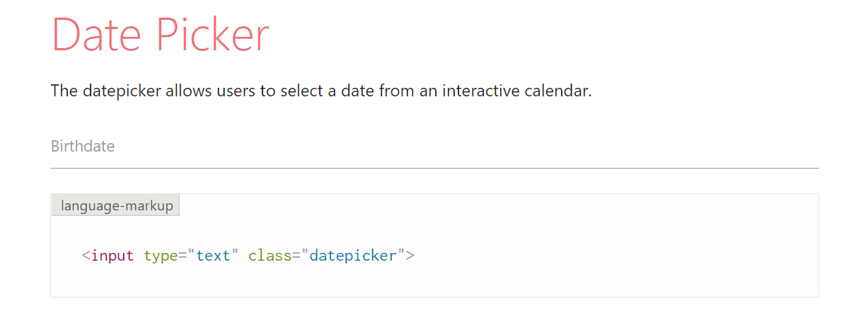Click the word "select" in the description
Viewport: 868px width, 323px height.
300,92
